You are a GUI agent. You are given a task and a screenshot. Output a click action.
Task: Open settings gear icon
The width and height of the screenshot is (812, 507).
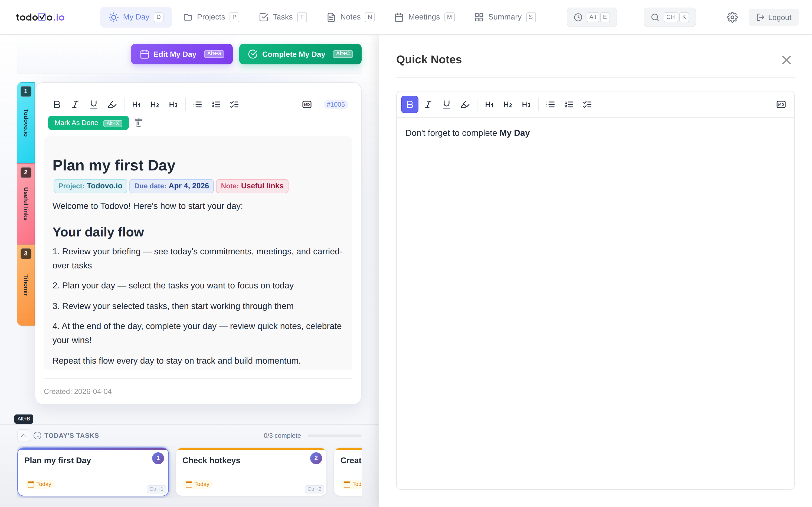click(x=732, y=17)
